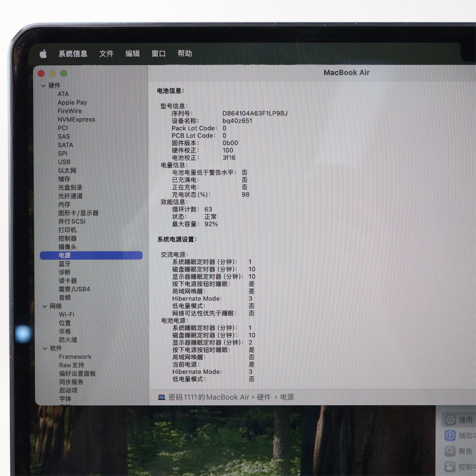
Task: Select Apple Pay in the sidebar
Action: (x=72, y=102)
